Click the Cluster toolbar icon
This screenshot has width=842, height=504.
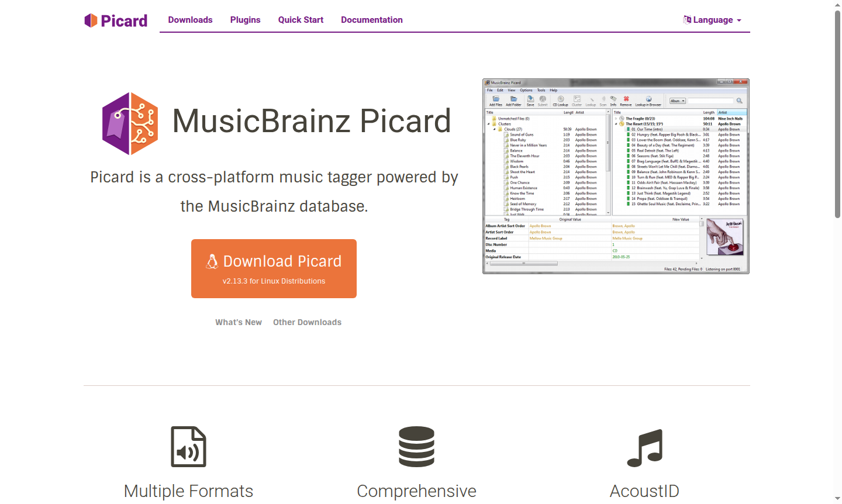(x=577, y=99)
